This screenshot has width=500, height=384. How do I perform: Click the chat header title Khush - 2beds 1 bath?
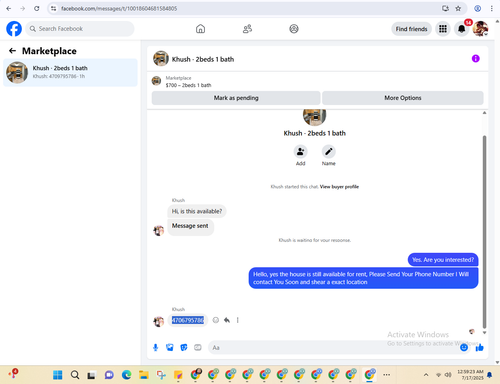coord(203,59)
